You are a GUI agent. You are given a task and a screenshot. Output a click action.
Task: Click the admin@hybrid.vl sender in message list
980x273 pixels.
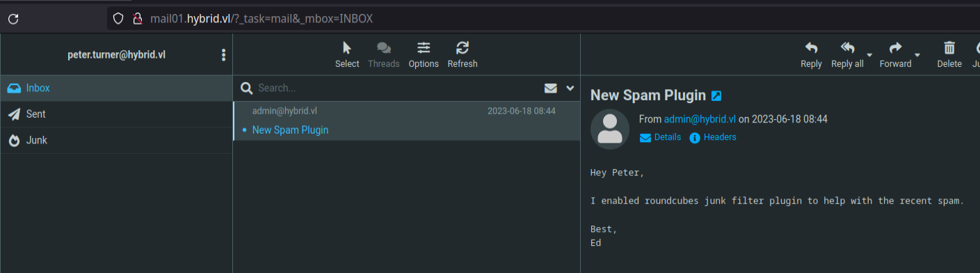284,111
